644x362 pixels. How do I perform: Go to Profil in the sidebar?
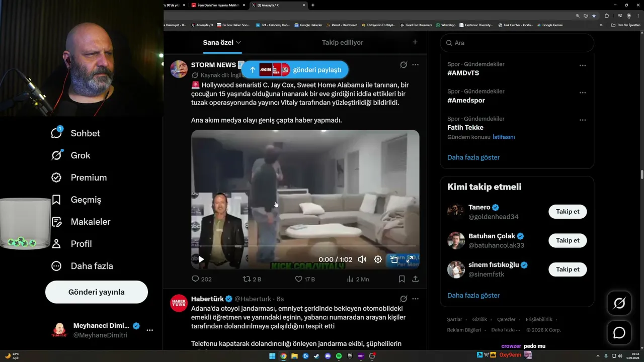(x=71, y=244)
